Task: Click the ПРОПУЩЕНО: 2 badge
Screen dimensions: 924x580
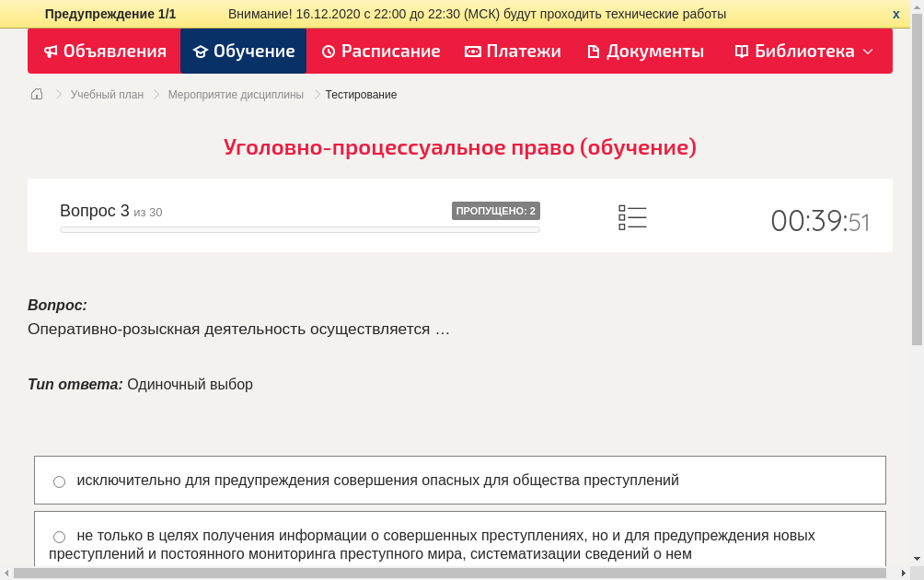Action: click(x=495, y=210)
